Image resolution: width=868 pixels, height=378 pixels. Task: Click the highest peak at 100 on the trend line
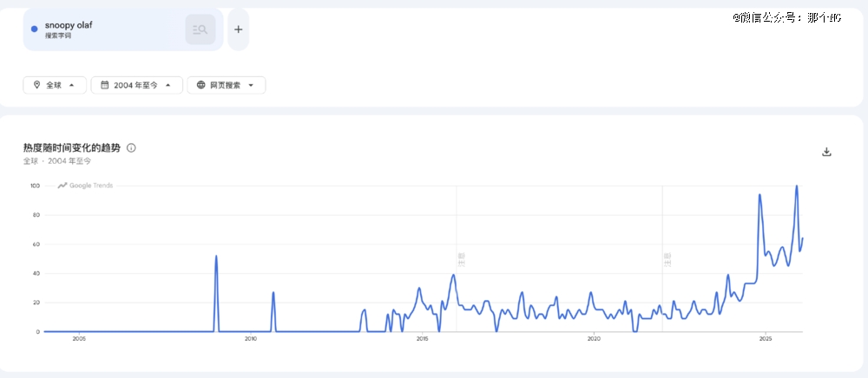tap(796, 186)
